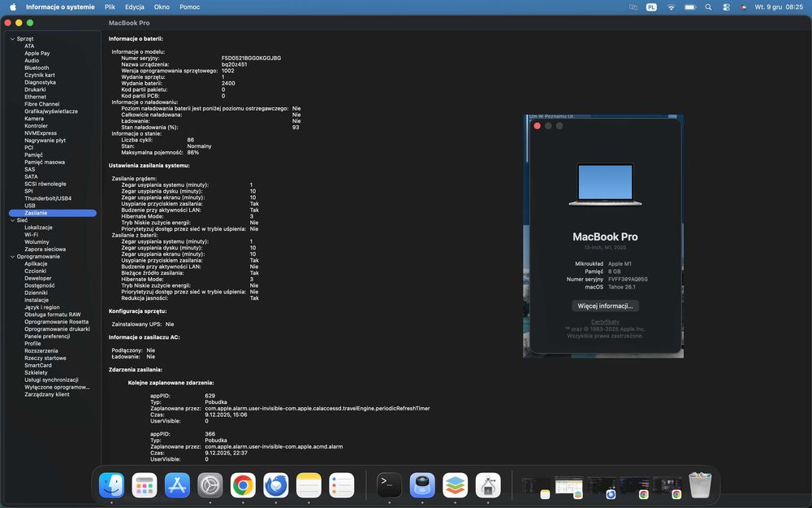812x508 pixels.
Task: Open Control Center in menu bar
Action: click(727, 7)
